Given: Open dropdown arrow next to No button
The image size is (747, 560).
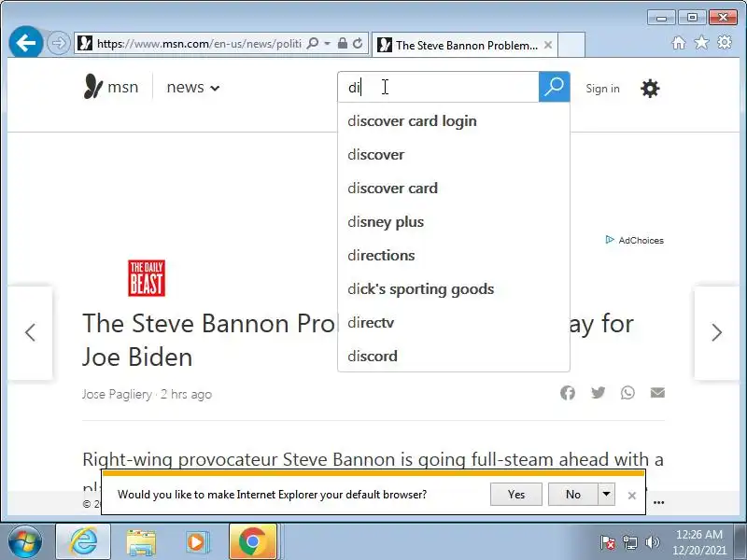Looking at the screenshot, I should click(x=606, y=495).
